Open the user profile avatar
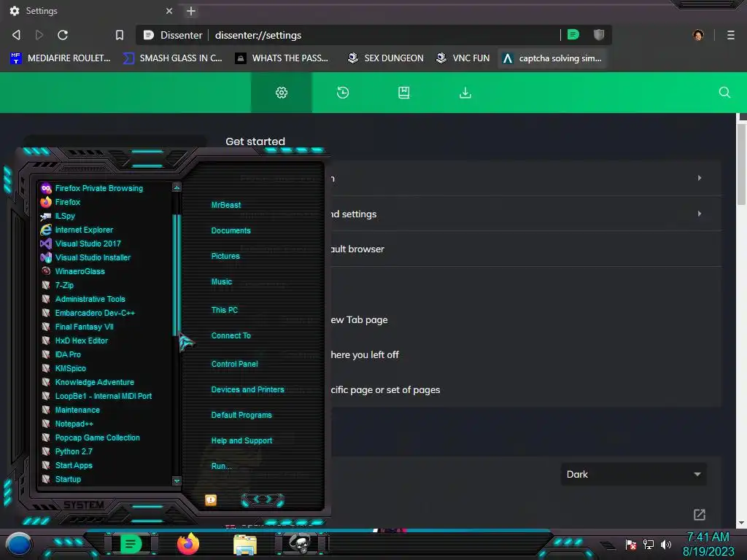 pyautogui.click(x=698, y=35)
